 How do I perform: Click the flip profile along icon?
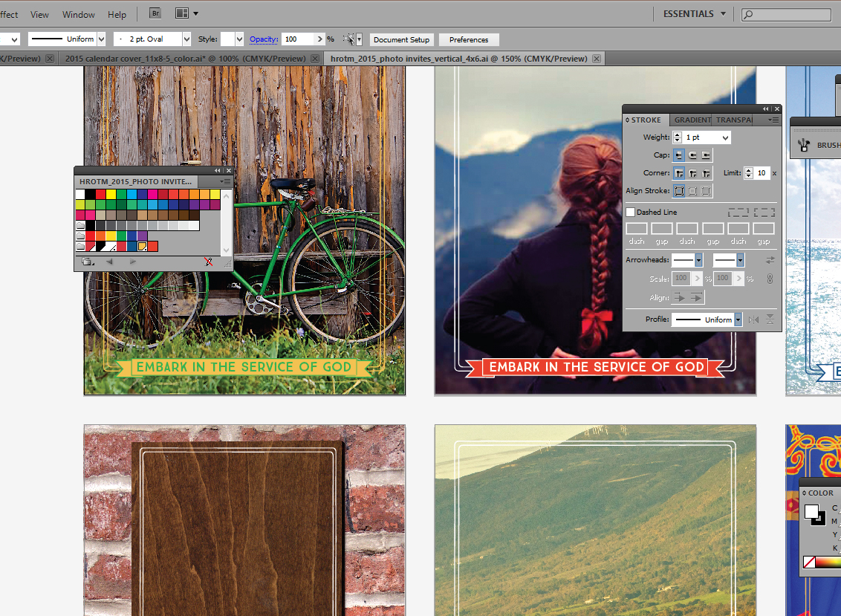point(754,320)
